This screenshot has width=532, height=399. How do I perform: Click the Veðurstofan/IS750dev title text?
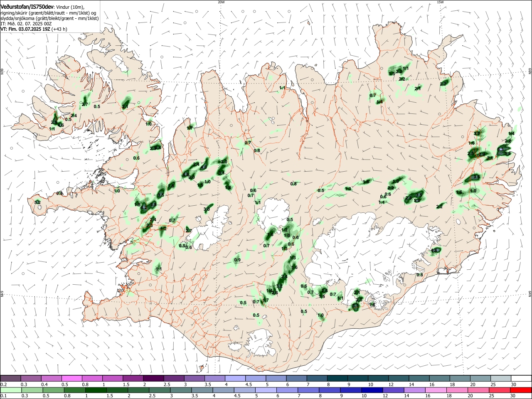click(27, 7)
